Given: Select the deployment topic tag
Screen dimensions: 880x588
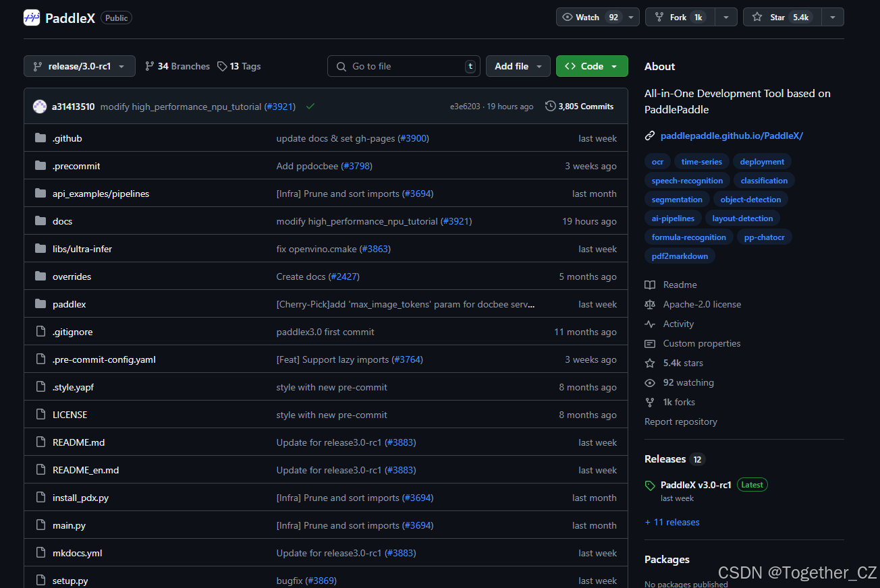Looking at the screenshot, I should coord(762,162).
